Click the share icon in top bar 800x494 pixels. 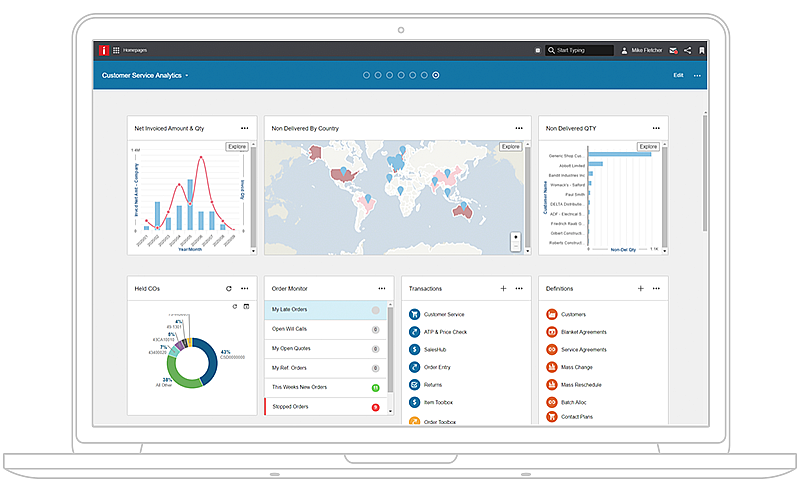[x=687, y=50]
